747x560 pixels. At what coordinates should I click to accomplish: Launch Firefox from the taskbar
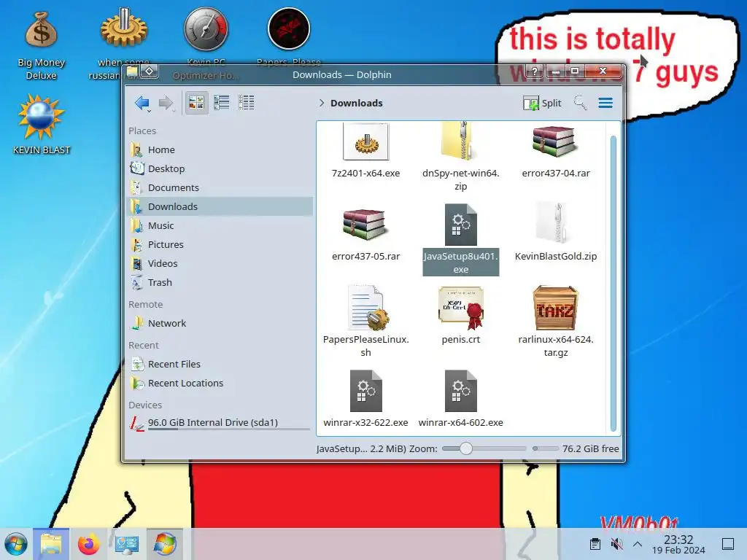point(88,544)
